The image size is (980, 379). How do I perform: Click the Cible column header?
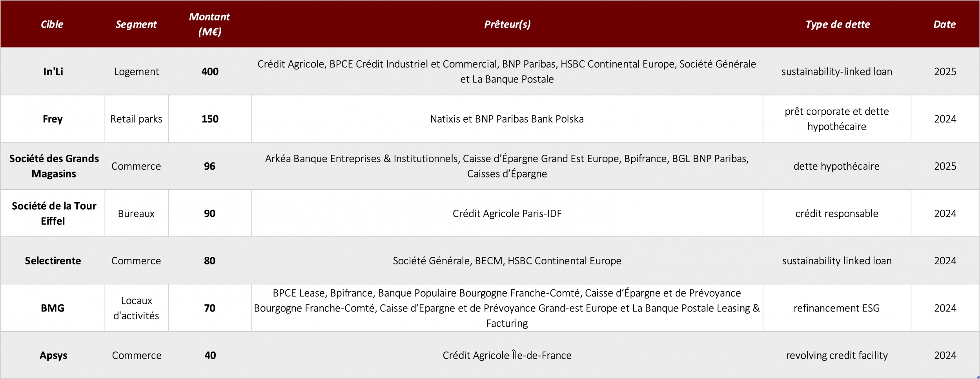click(x=52, y=24)
